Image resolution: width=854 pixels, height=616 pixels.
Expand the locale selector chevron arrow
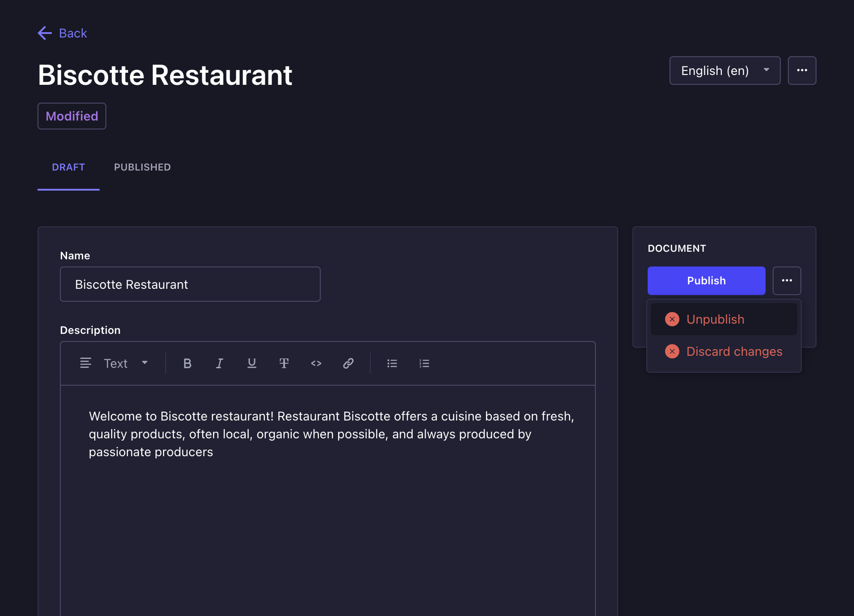click(x=766, y=71)
